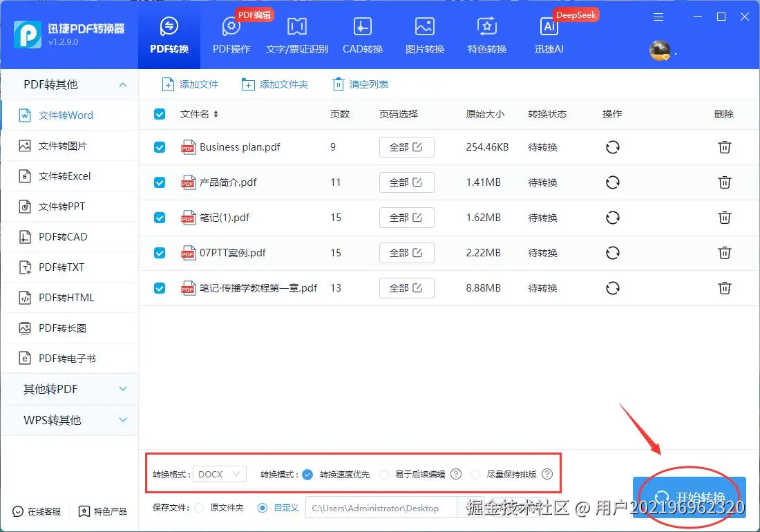Select 文件转Excel in sidebar
The height and width of the screenshot is (532, 760).
tap(70, 176)
